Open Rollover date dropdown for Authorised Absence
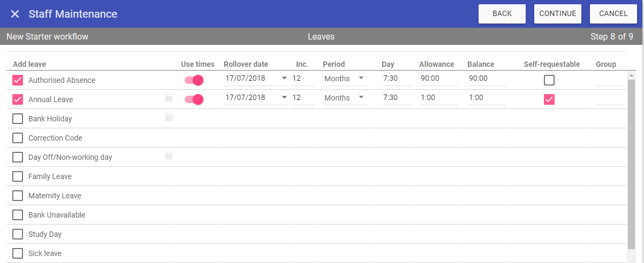The image size is (644, 263). pyautogui.click(x=284, y=79)
